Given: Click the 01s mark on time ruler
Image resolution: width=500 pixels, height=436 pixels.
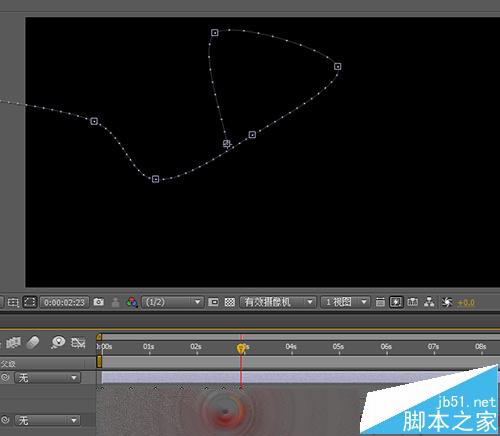Looking at the screenshot, I should (149, 347).
